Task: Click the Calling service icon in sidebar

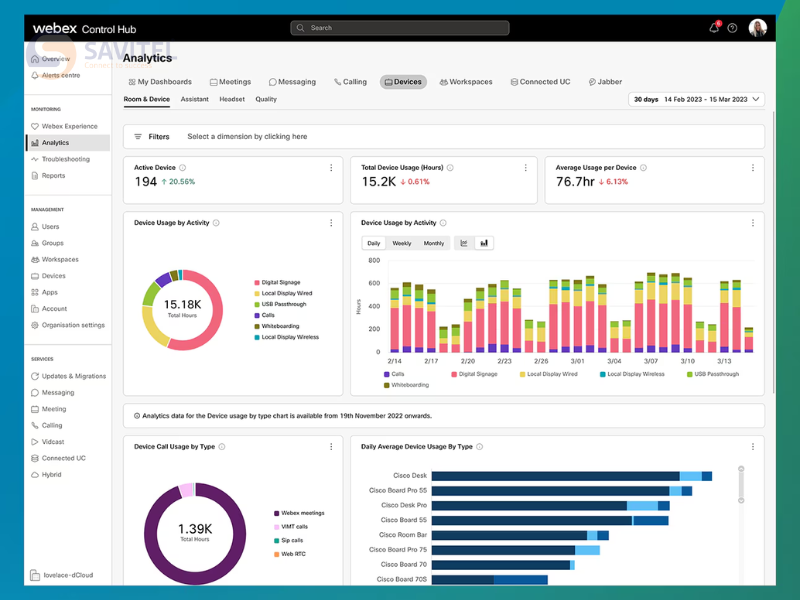Action: (35, 426)
